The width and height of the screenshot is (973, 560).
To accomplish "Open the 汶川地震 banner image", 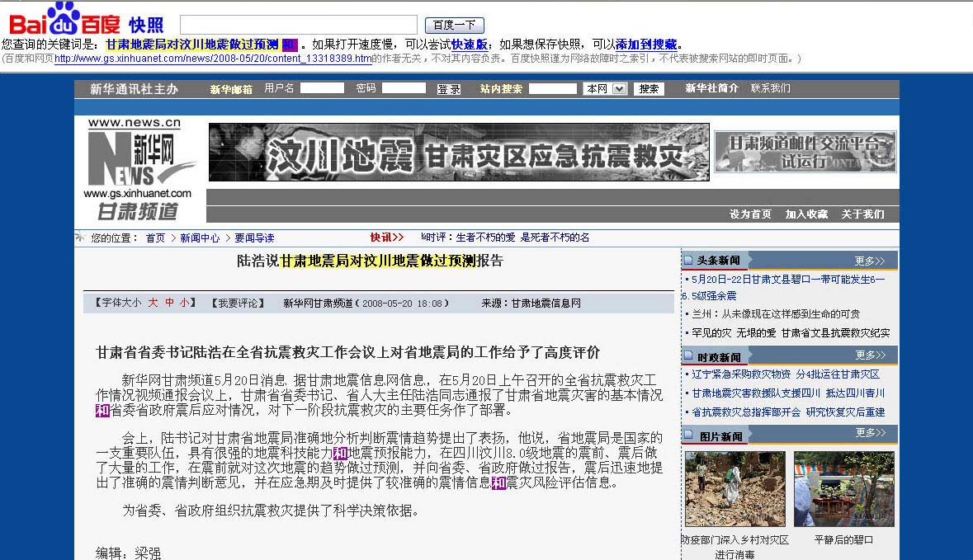I will pos(458,153).
